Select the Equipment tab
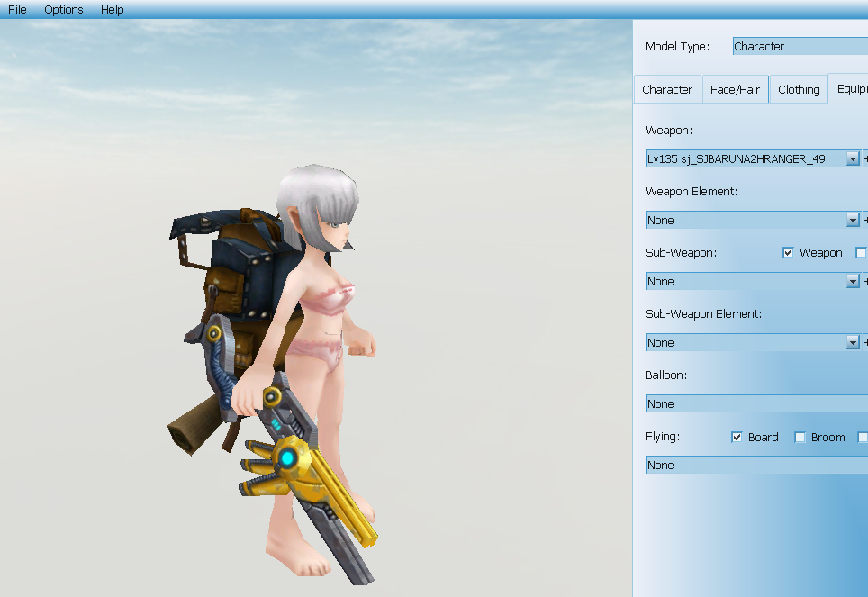Viewport: 868px width, 597px height. pyautogui.click(x=851, y=89)
